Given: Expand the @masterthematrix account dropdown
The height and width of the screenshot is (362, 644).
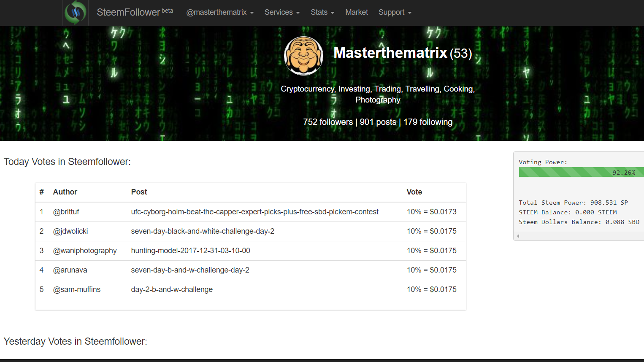Looking at the screenshot, I should point(220,12).
